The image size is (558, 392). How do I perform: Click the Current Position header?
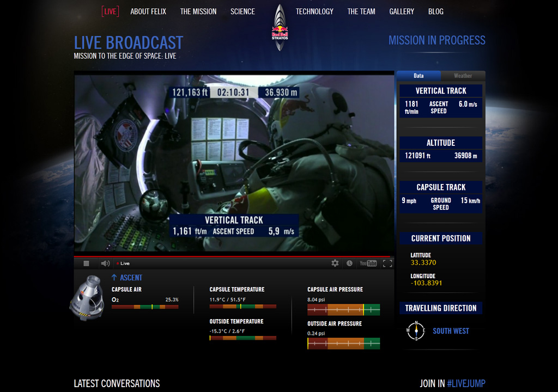click(x=440, y=238)
